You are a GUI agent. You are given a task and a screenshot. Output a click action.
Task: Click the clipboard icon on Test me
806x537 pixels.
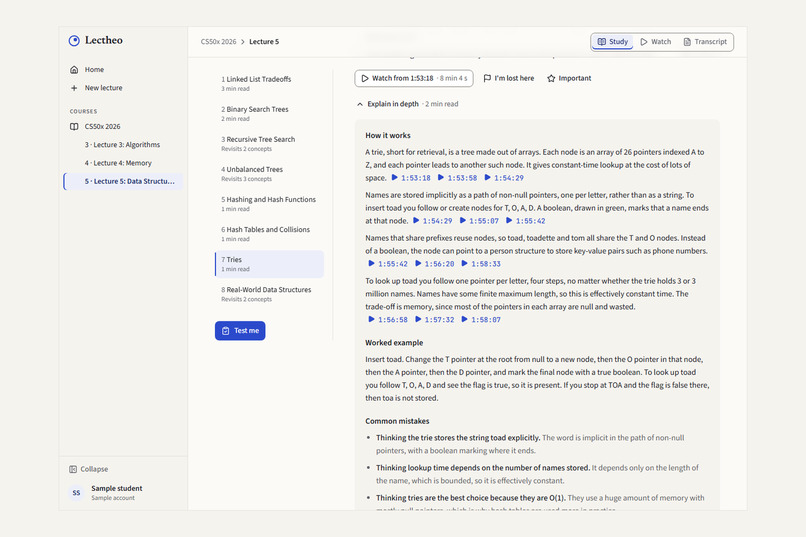pos(226,331)
